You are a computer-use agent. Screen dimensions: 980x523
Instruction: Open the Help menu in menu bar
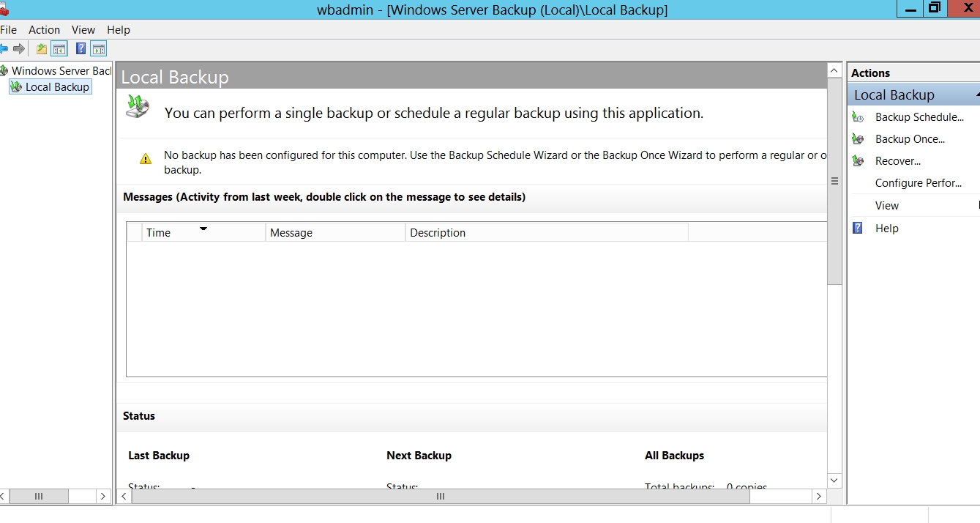coord(119,30)
